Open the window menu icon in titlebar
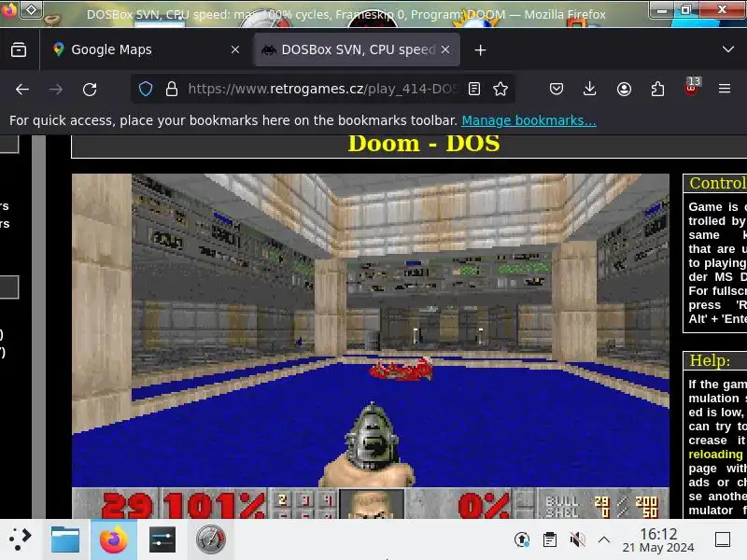The height and width of the screenshot is (560, 747). tap(9, 9)
